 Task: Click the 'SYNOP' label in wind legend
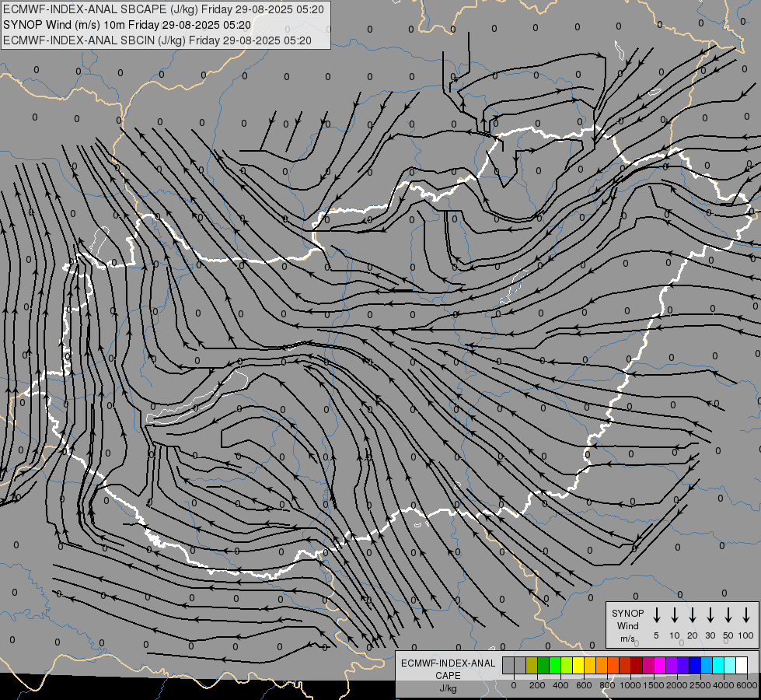(627, 613)
